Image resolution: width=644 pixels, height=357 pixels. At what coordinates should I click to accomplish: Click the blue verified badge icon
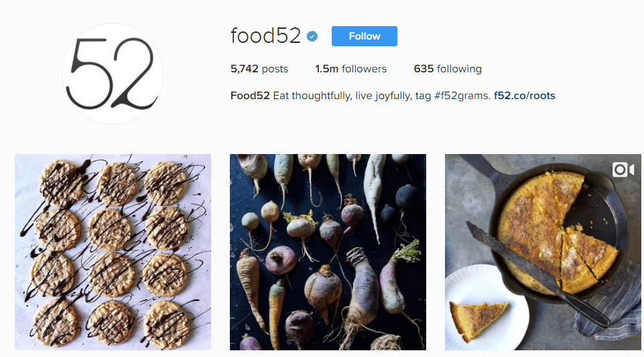[x=312, y=36]
